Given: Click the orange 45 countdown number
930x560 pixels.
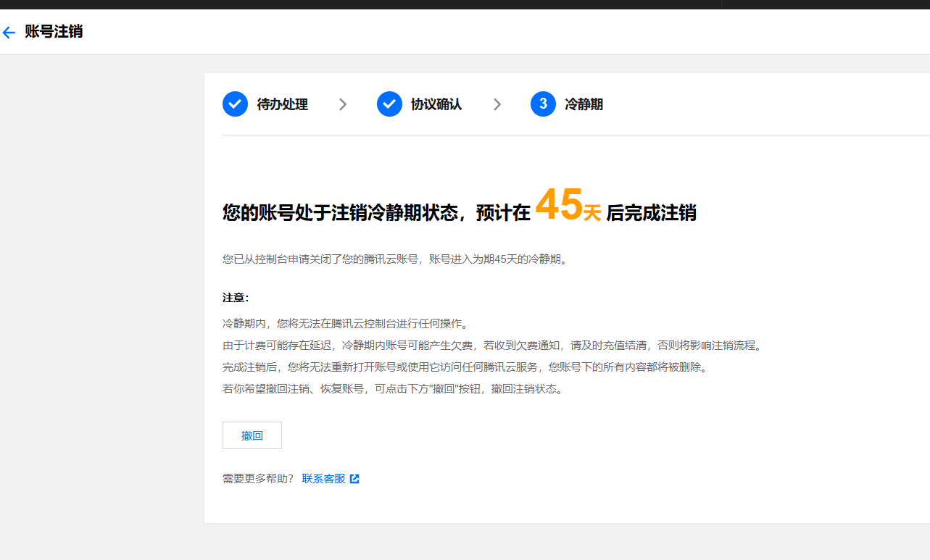Looking at the screenshot, I should pos(559,205).
